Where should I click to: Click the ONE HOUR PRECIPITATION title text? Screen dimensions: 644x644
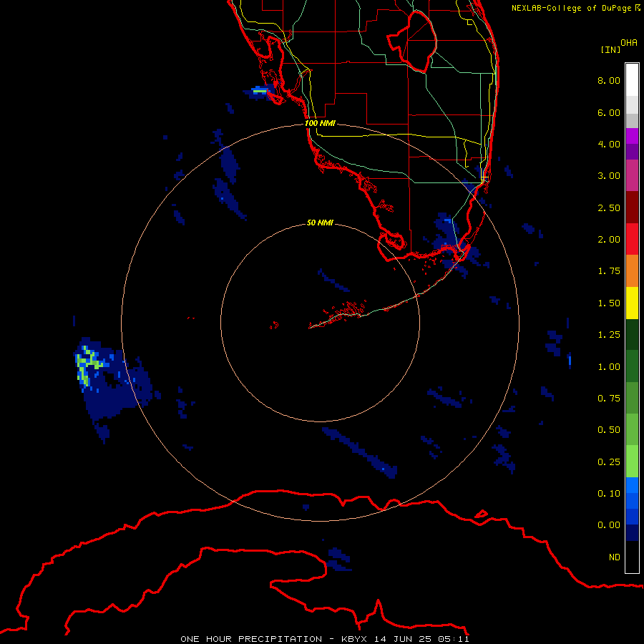251,639
